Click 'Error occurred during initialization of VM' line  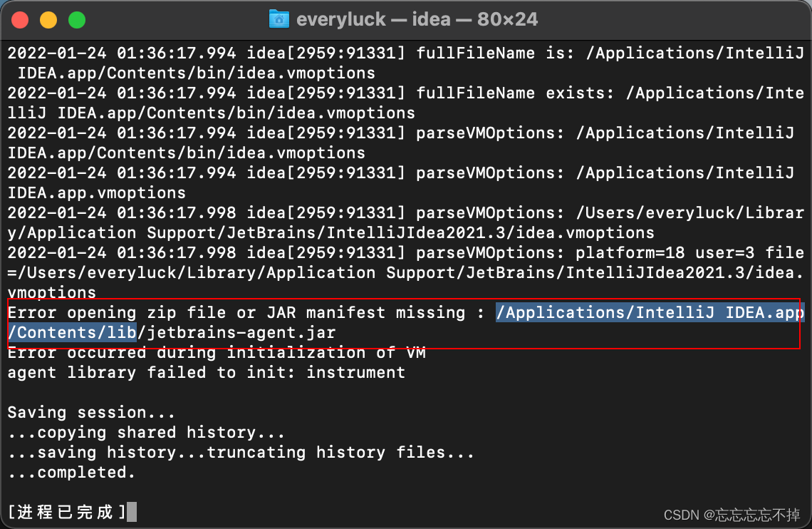point(217,353)
